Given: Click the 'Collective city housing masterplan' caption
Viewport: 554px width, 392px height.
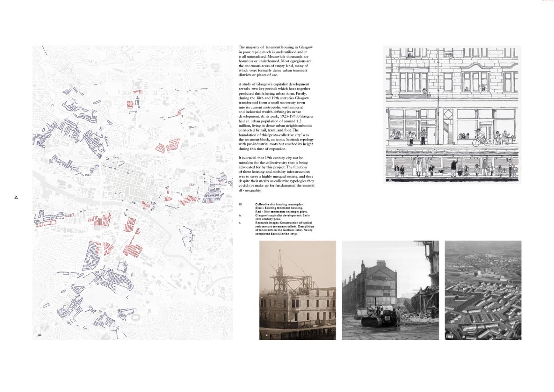Looking at the screenshot, I should (x=279, y=204).
